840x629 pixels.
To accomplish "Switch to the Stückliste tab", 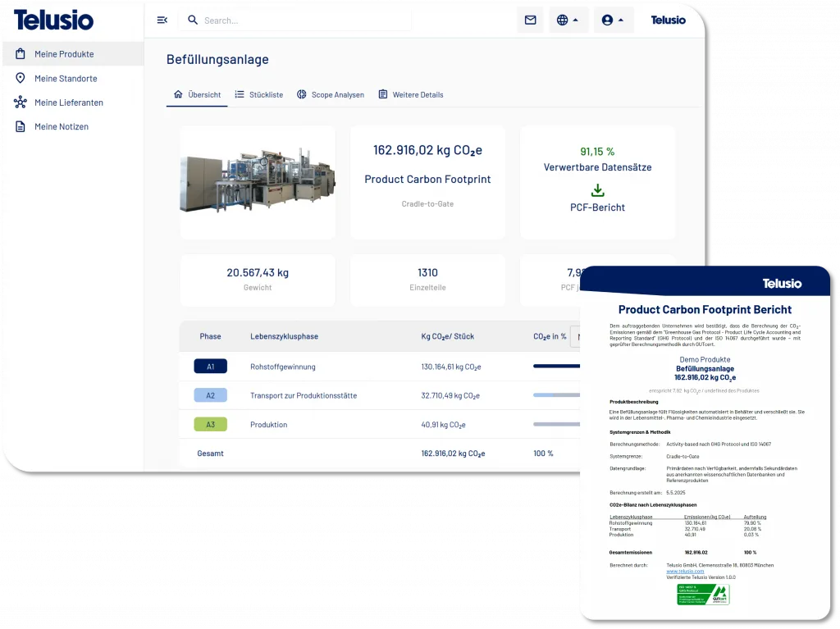I will pos(259,95).
